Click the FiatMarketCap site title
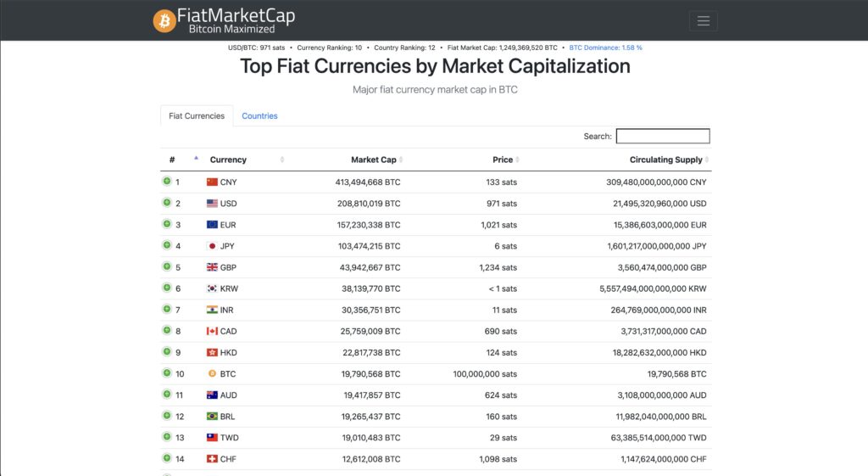 click(x=236, y=16)
